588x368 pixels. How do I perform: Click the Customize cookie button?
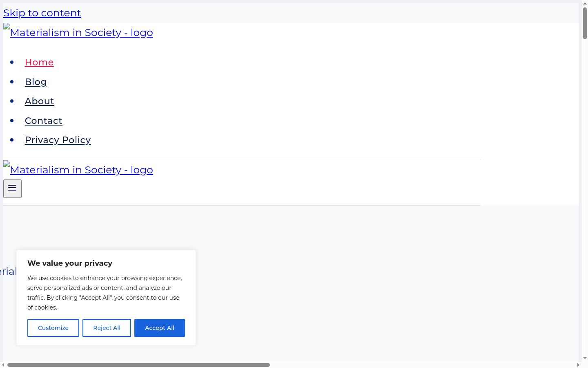(53, 328)
